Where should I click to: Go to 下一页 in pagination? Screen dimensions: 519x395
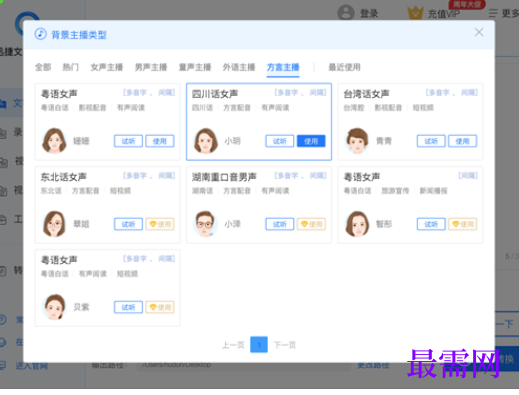[285, 345]
